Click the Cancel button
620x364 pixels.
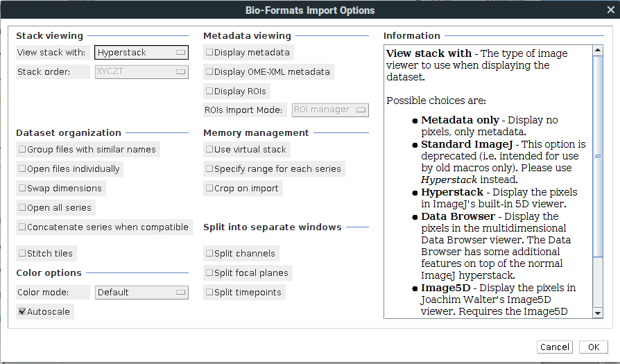tap(554, 347)
